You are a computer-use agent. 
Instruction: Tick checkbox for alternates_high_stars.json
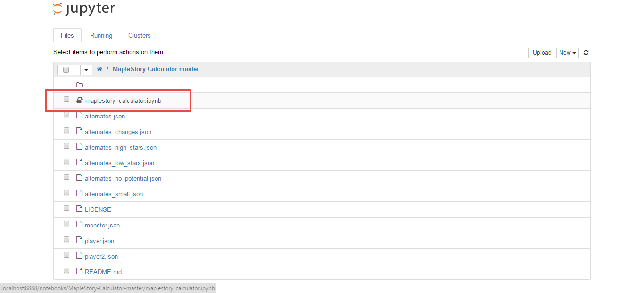(x=66, y=146)
